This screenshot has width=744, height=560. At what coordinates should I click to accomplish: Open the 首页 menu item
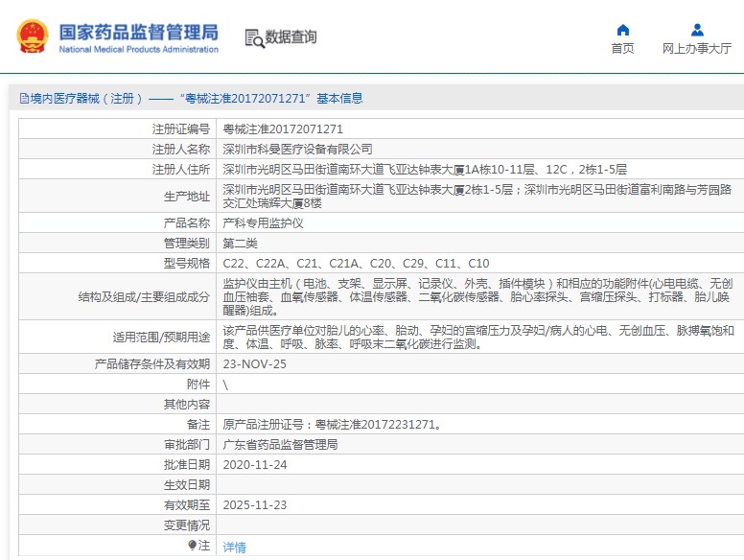[622, 49]
